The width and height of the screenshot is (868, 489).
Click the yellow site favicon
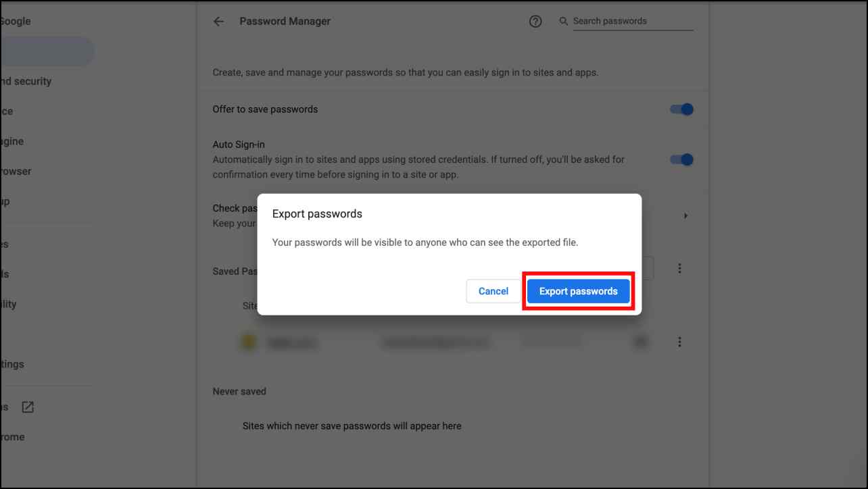coord(249,342)
